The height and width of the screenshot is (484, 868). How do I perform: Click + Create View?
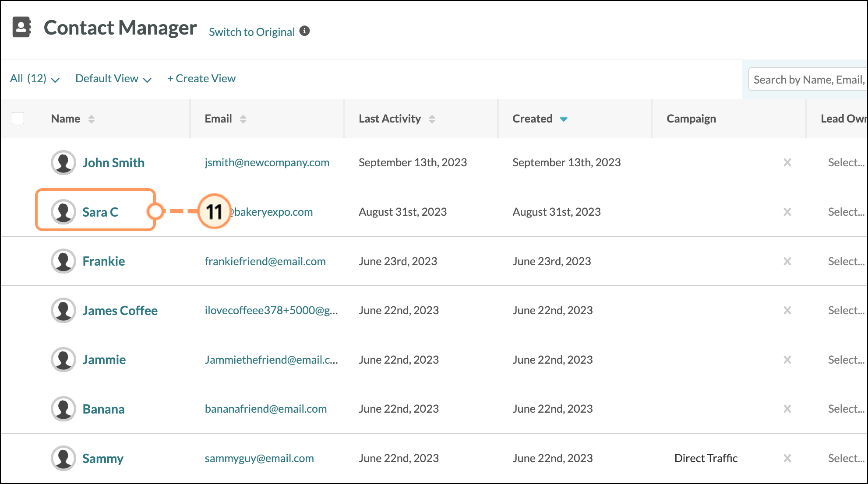201,78
